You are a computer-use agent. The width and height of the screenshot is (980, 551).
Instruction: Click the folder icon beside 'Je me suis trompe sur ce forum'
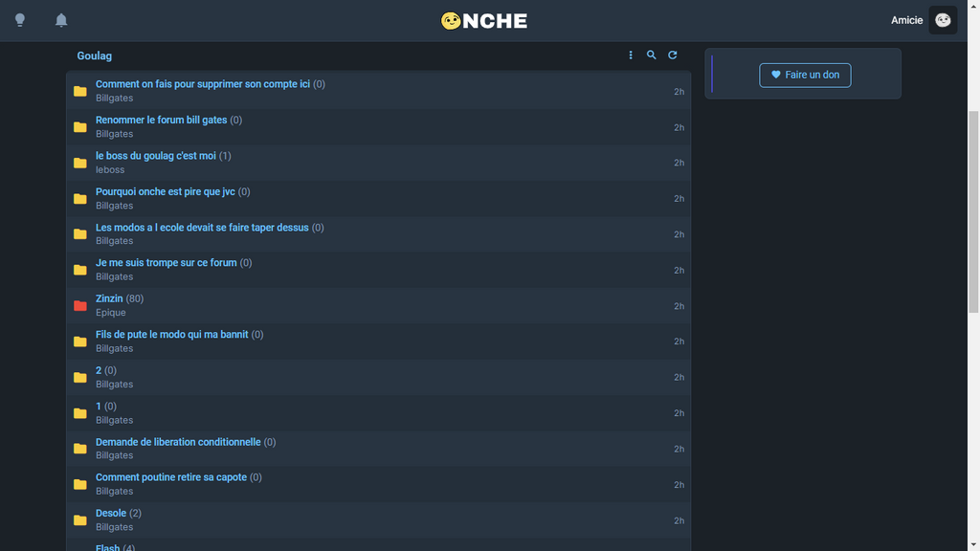coord(80,270)
